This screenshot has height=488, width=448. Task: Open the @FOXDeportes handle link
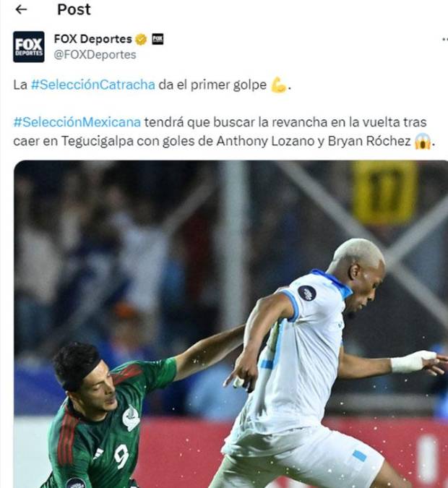pos(95,55)
